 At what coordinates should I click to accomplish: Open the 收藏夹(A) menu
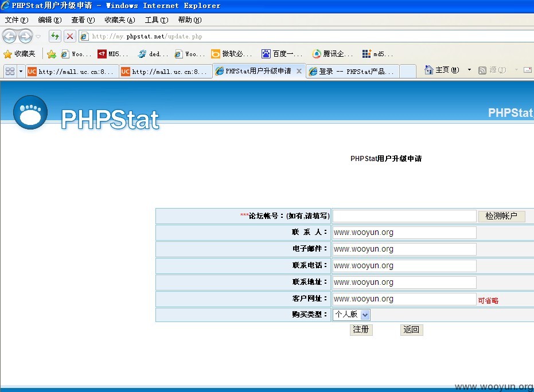click(119, 19)
